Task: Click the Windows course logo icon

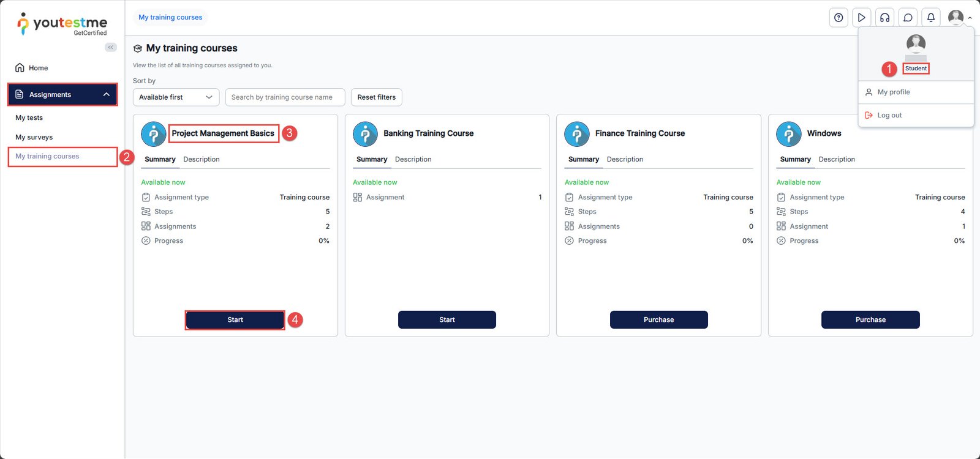Action: click(x=788, y=134)
